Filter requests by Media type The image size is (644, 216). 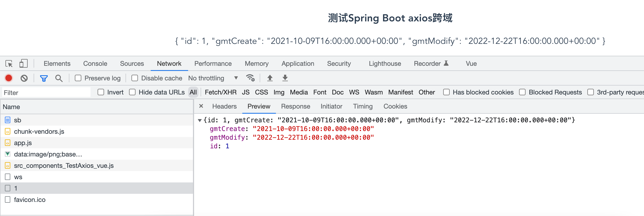pyautogui.click(x=299, y=92)
